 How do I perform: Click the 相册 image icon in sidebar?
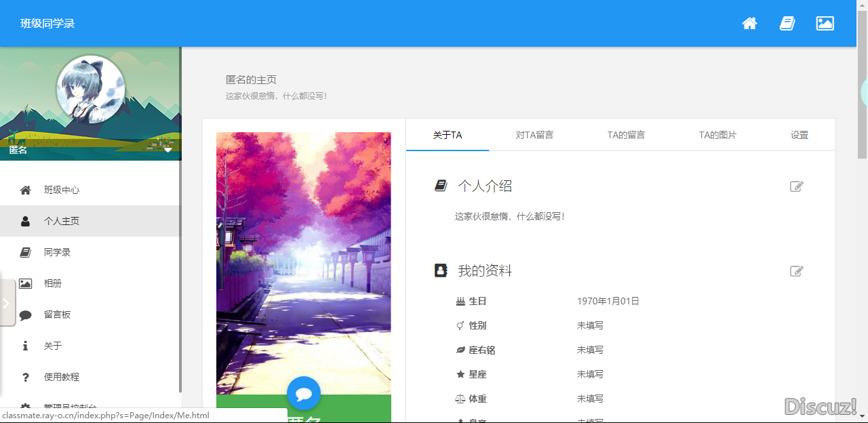pos(26,283)
